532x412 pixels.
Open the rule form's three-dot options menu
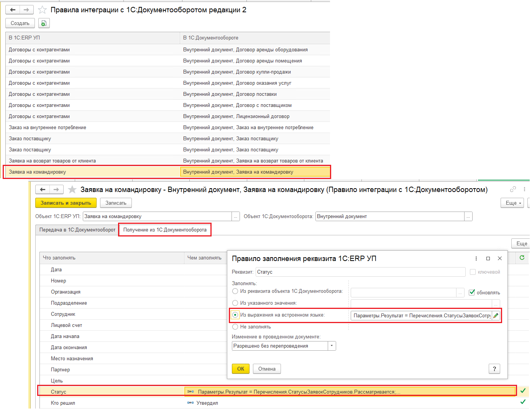point(524,189)
